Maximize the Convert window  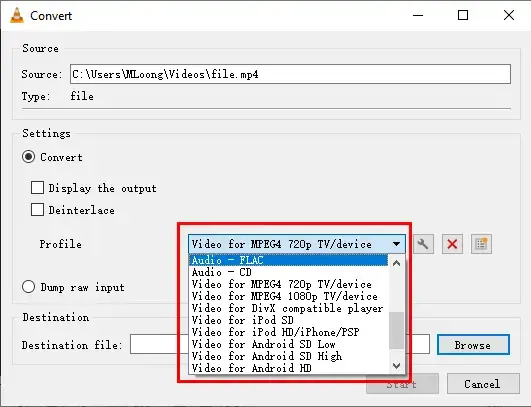click(x=463, y=15)
